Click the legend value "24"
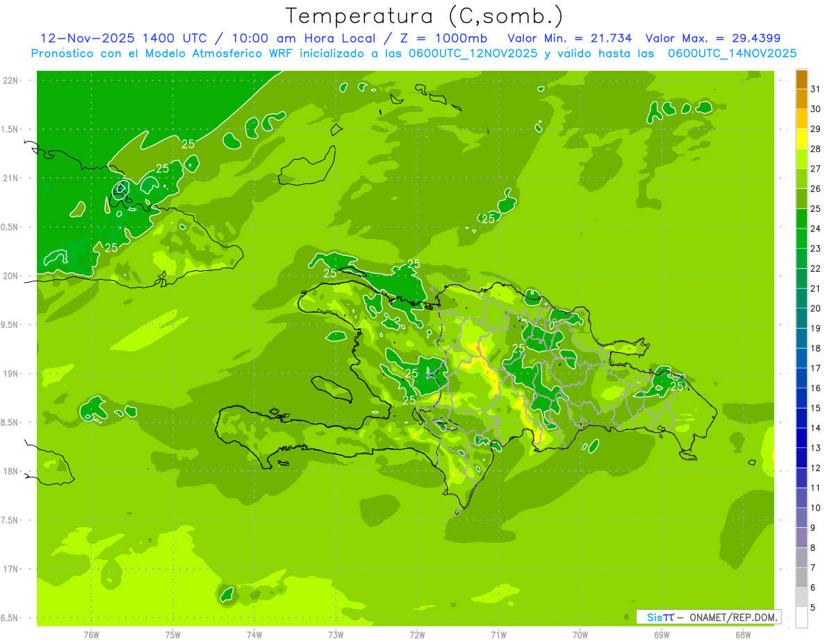The width and height of the screenshot is (834, 644). click(815, 229)
